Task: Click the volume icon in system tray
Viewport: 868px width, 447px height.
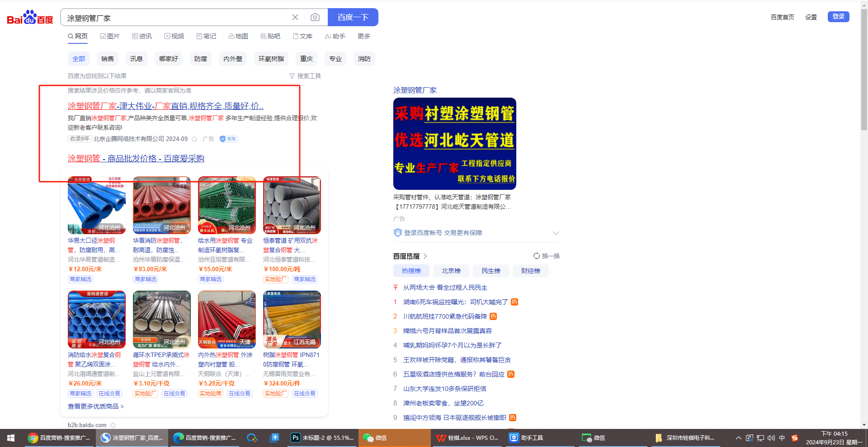Action: coord(771,438)
